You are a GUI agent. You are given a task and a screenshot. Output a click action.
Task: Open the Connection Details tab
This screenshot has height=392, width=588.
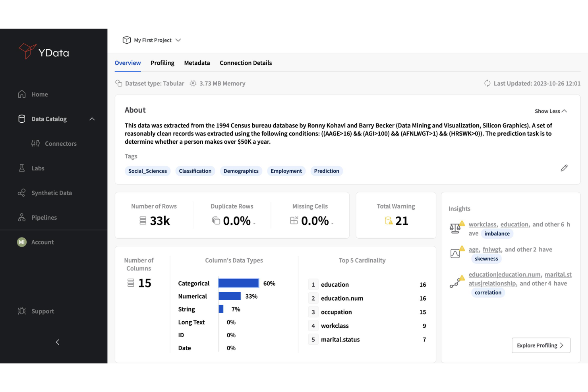click(246, 63)
